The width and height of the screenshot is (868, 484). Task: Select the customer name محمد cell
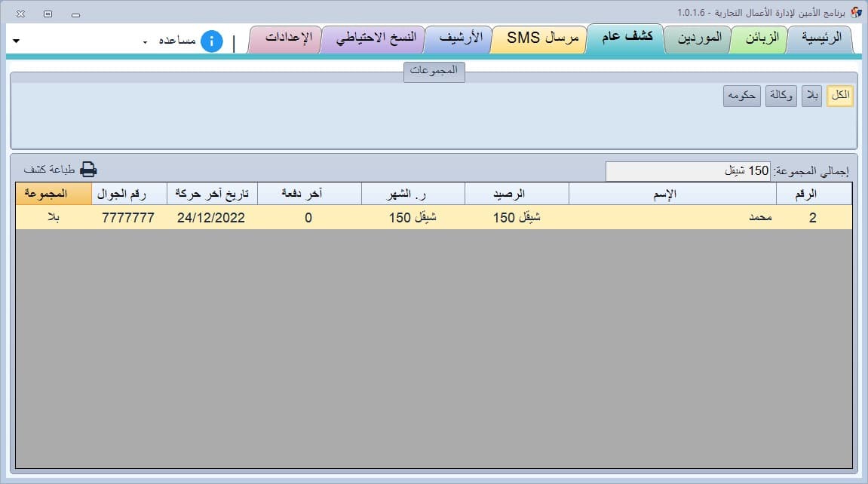[x=672, y=217]
